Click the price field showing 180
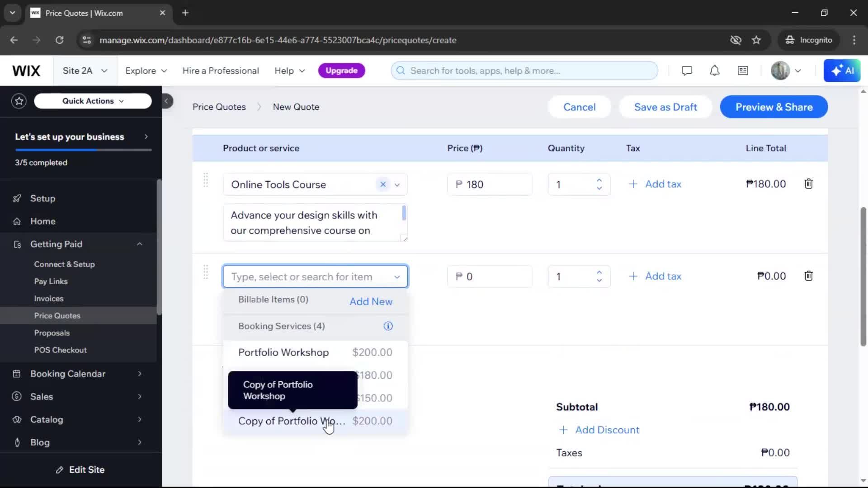Screen dimensions: 868x488 (x=490, y=184)
